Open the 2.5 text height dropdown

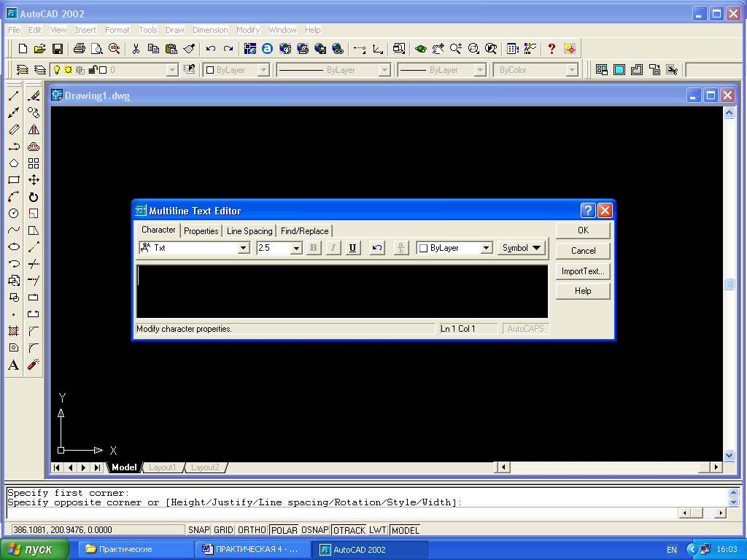click(296, 248)
